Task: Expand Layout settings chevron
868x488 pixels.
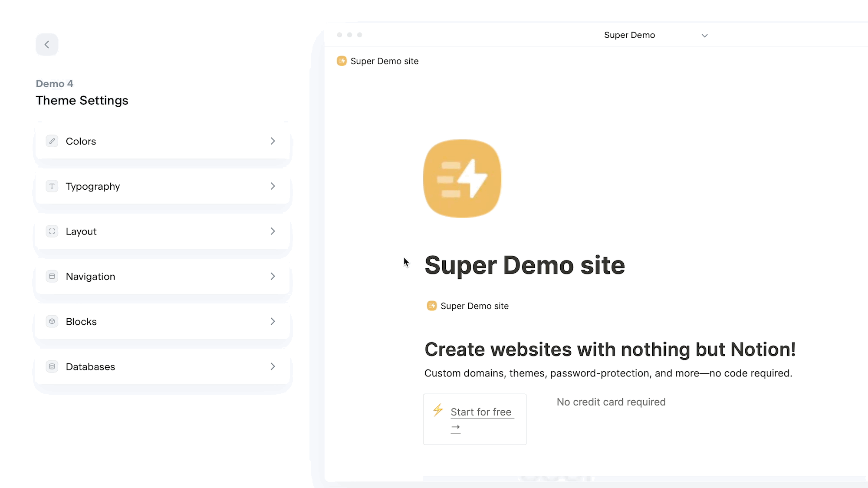Action: 273,231
